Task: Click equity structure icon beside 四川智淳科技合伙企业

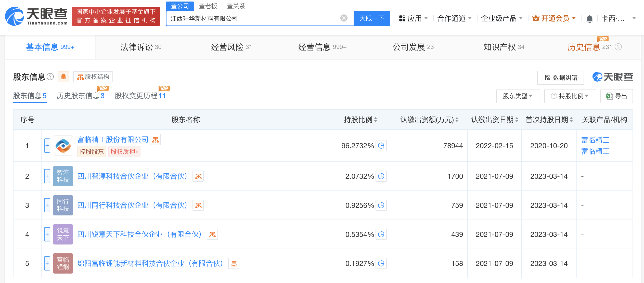Action: click(x=198, y=176)
